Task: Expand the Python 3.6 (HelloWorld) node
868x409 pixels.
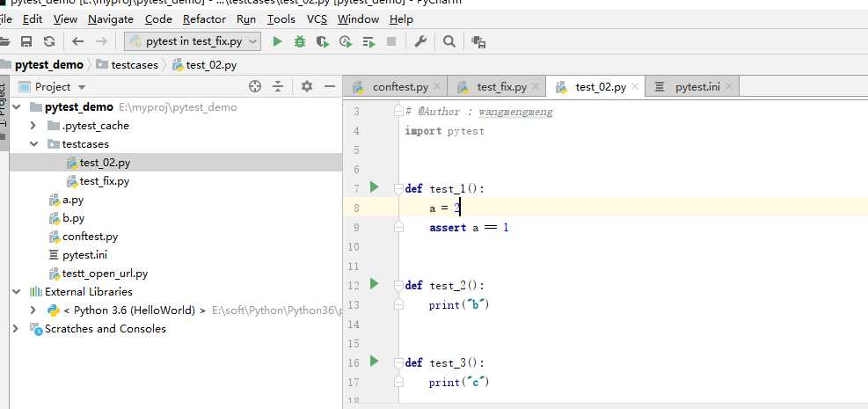Action: click(33, 310)
